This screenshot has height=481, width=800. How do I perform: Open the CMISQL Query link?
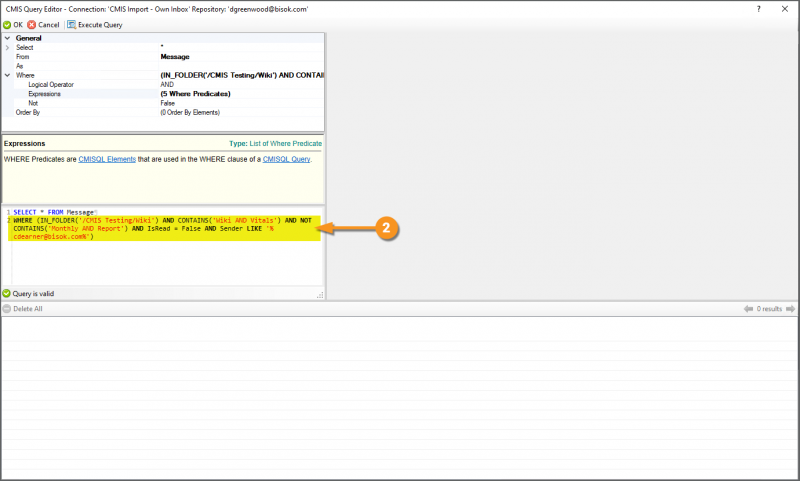[x=286, y=159]
